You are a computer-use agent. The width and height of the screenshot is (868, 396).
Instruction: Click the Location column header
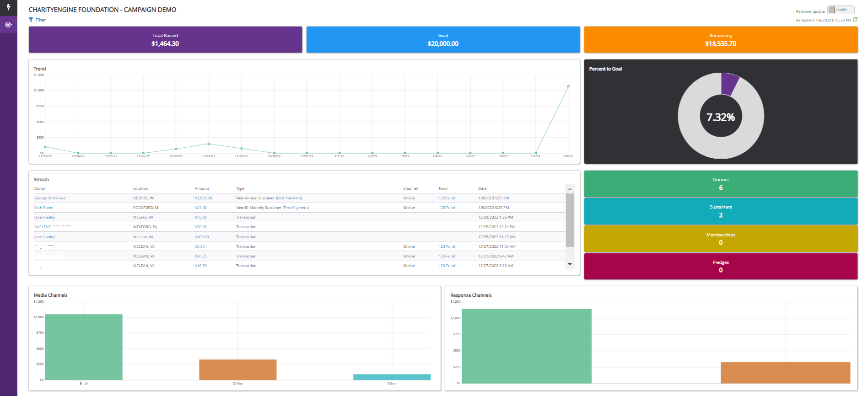pyautogui.click(x=140, y=188)
